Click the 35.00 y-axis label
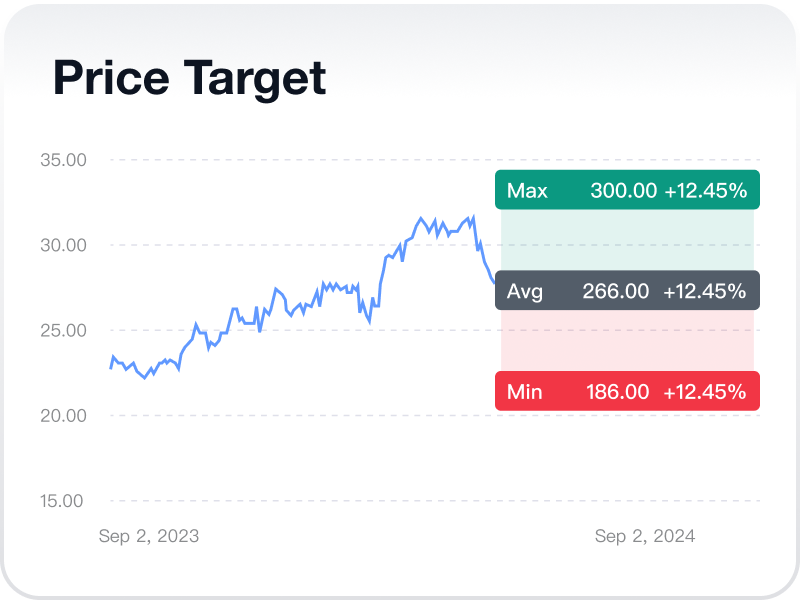 63,160
